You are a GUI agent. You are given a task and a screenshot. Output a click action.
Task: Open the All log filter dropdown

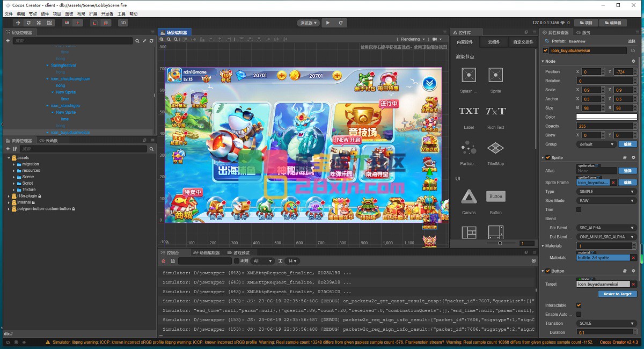coord(262,261)
